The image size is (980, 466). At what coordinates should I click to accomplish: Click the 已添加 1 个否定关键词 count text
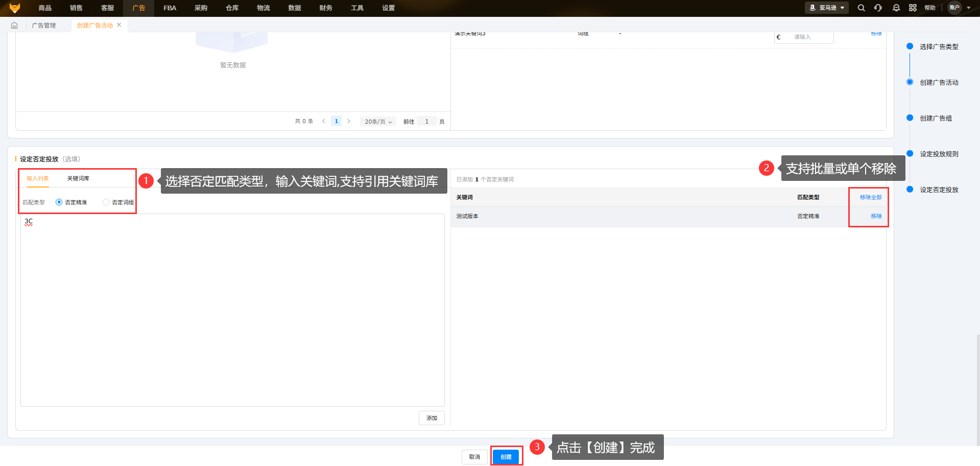(485, 179)
